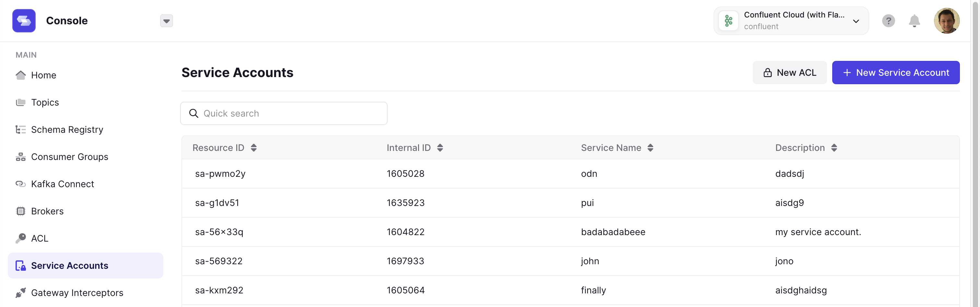Click the Kafka Connect link icon
Image resolution: width=980 pixels, height=307 pixels.
tap(20, 184)
